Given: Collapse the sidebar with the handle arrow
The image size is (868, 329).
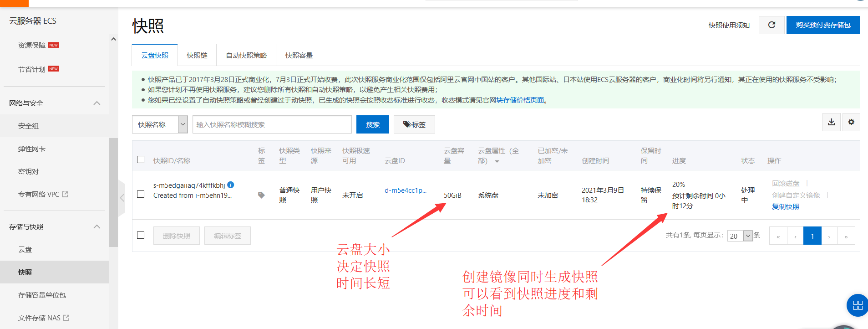Looking at the screenshot, I should click(x=122, y=198).
